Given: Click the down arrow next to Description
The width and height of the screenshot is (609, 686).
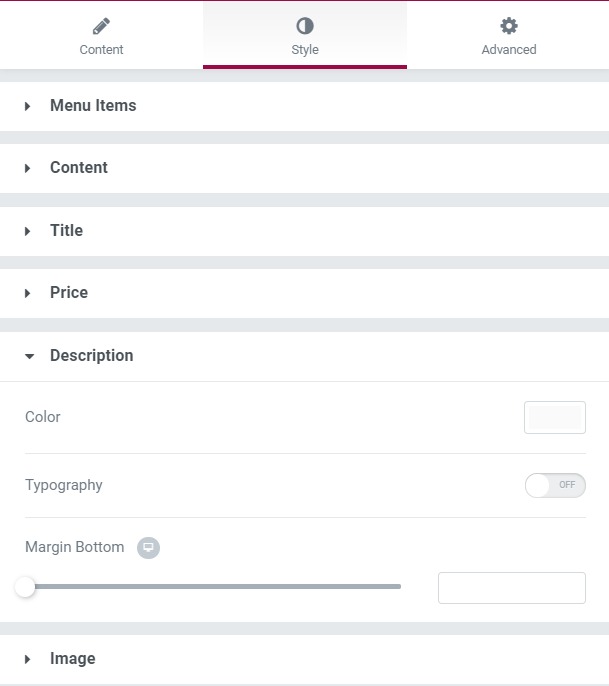Looking at the screenshot, I should [x=29, y=356].
